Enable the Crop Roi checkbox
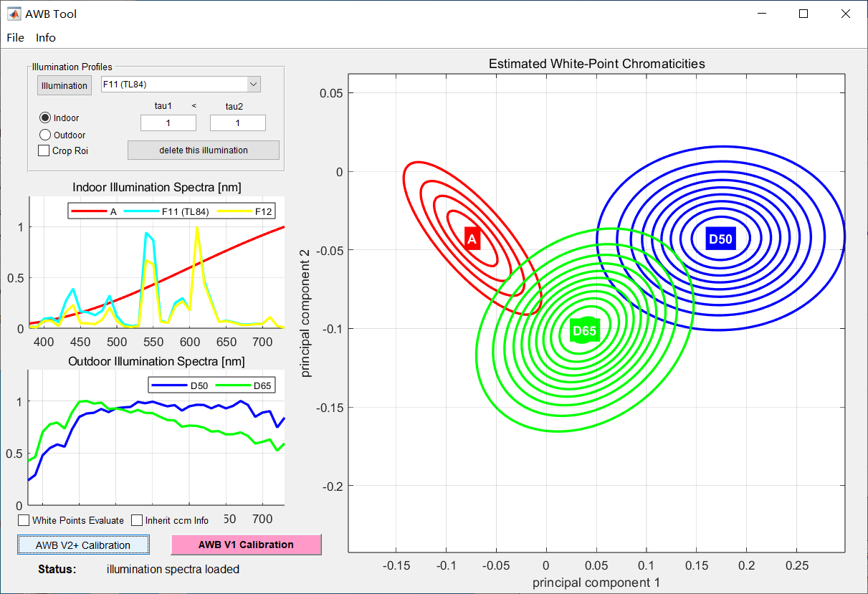Viewport: 868px width, 594px height. [44, 151]
